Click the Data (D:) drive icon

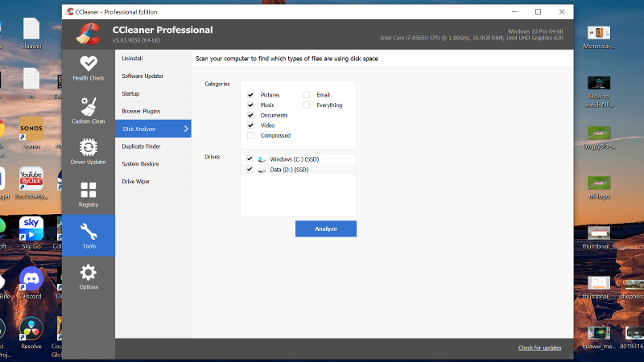click(262, 170)
